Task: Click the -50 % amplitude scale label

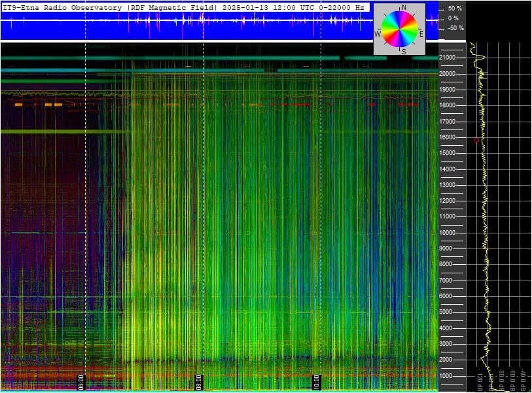Action: [455, 28]
